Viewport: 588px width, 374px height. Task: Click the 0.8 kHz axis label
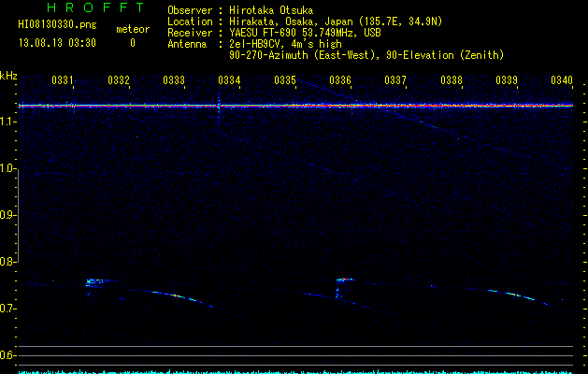click(7, 262)
